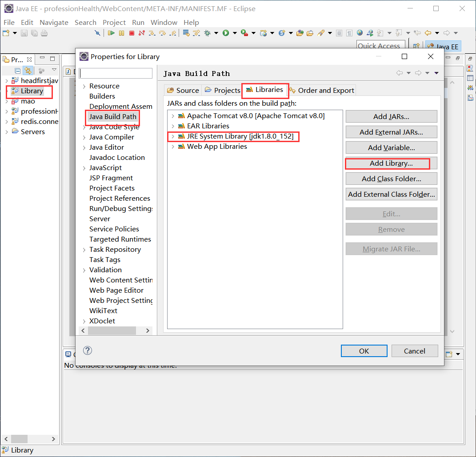Click the Add Class Folder... button

click(391, 179)
